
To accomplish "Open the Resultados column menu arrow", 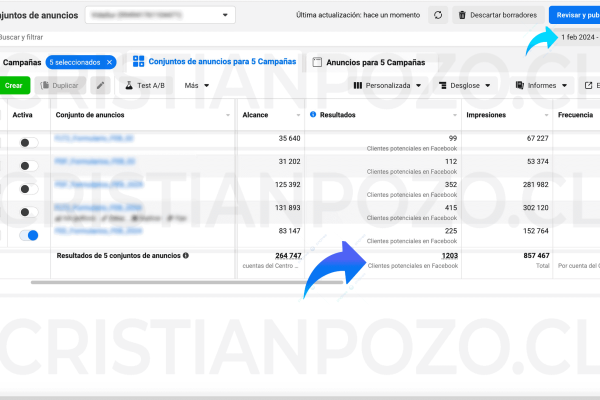I will tap(455, 115).
